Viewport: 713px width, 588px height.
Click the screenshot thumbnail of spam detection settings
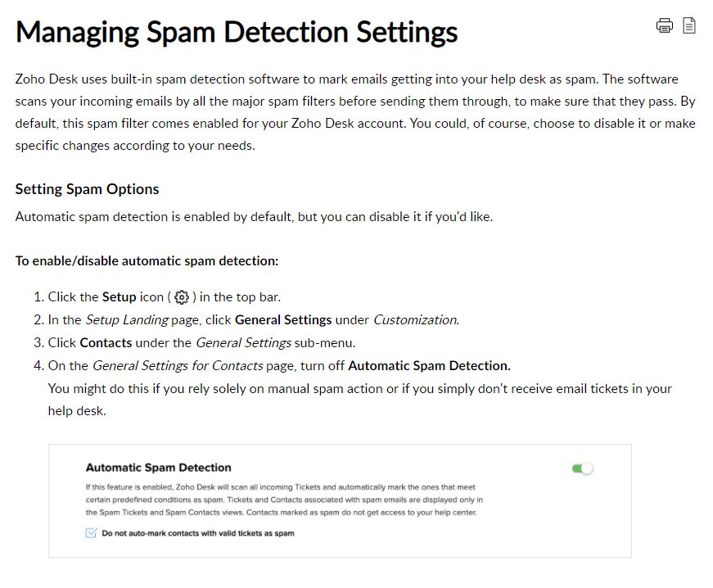340,500
